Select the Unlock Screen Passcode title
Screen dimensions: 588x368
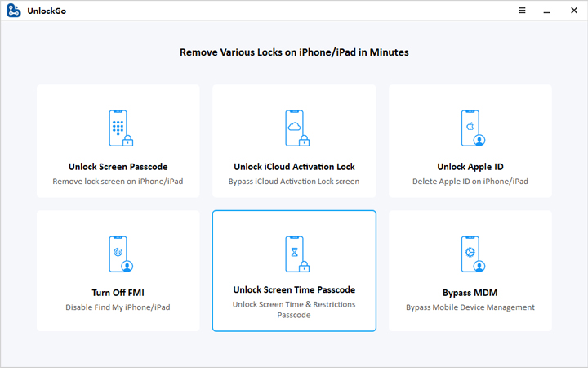118,167
